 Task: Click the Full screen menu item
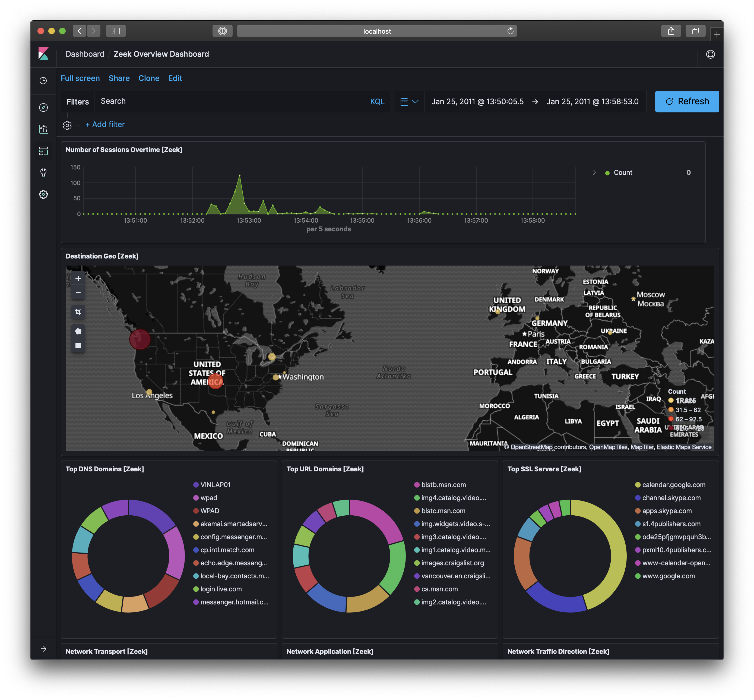click(x=80, y=78)
